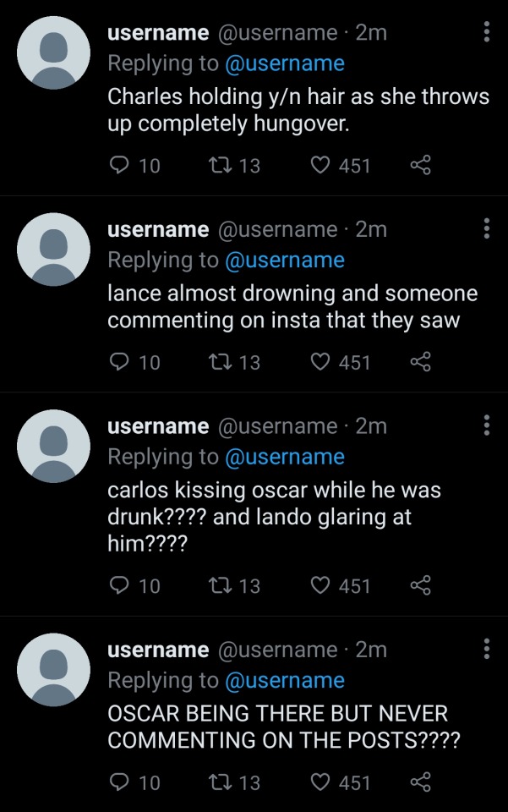Image resolution: width=508 pixels, height=812 pixels.
Task: Open more options on the lance tweet
Action: pos(486,228)
